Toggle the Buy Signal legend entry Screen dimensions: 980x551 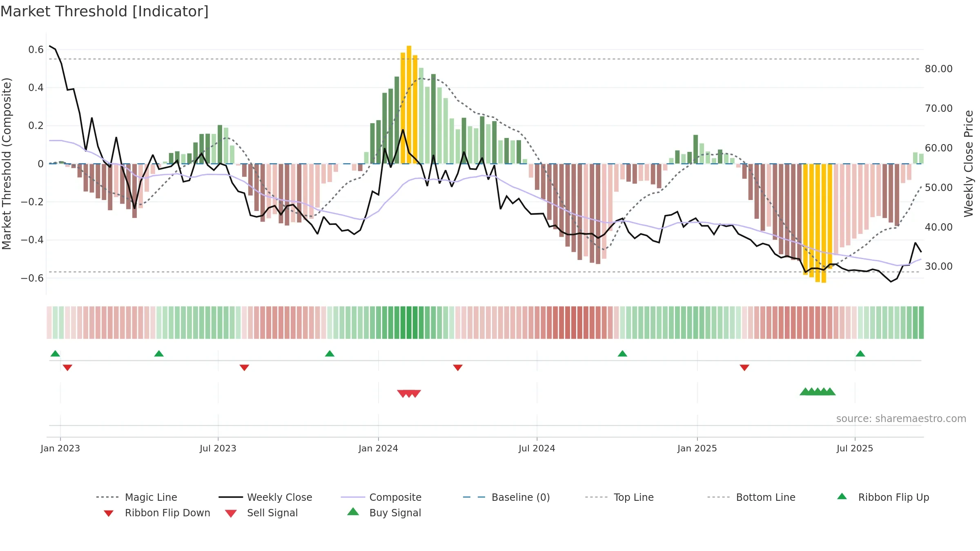tap(384, 513)
